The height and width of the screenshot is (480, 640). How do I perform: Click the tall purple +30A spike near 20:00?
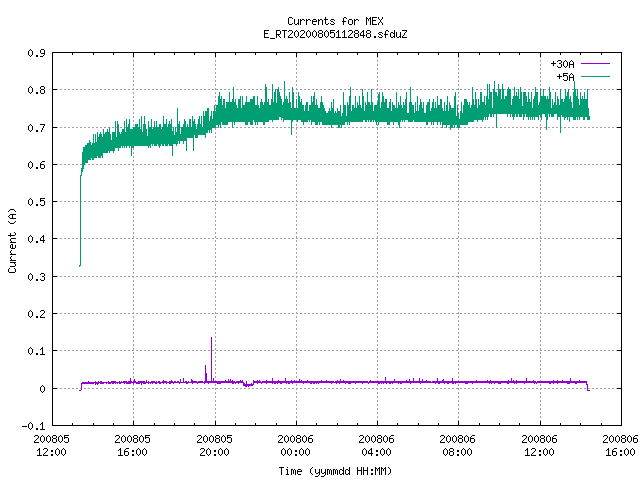211,359
